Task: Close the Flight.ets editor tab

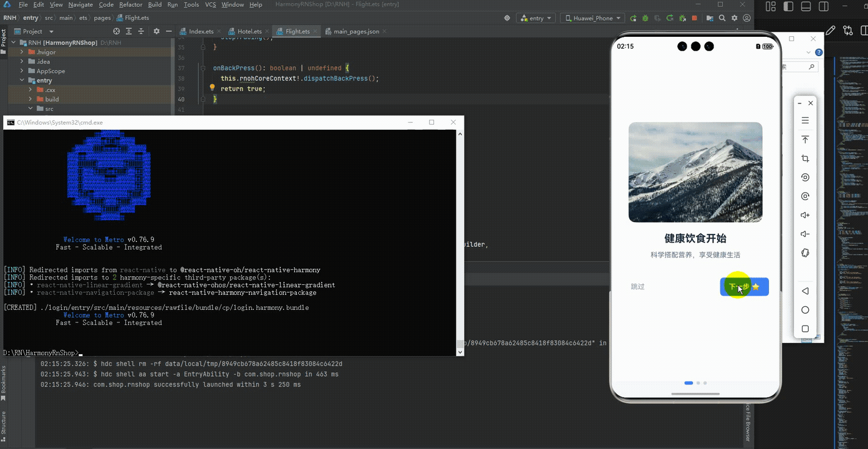Action: click(x=316, y=31)
